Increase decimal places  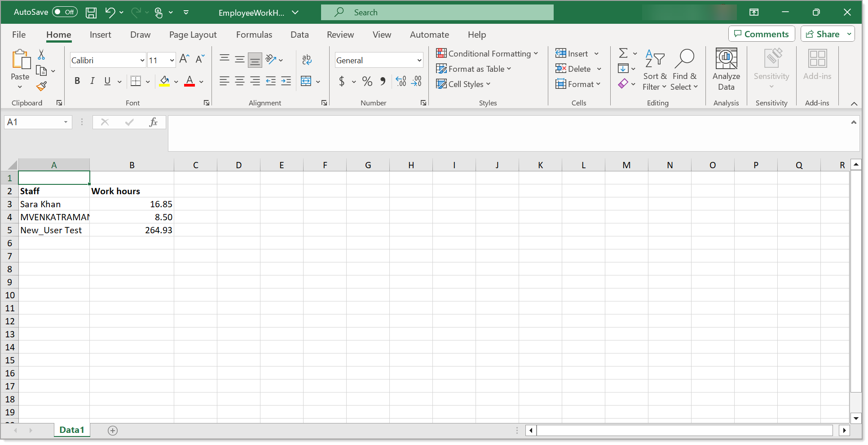[x=401, y=81]
